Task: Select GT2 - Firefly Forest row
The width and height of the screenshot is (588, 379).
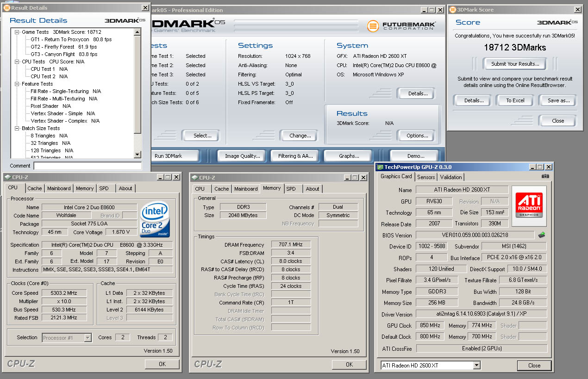Action: [x=64, y=47]
